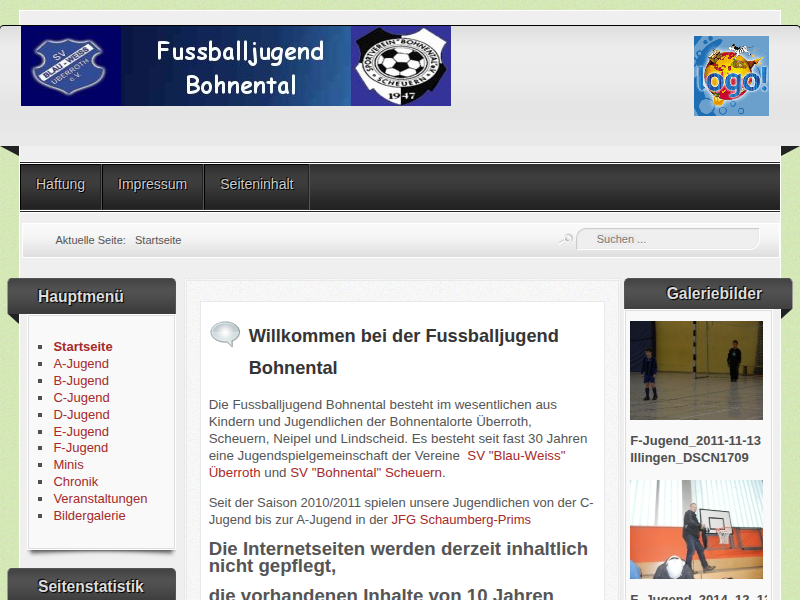800x600 pixels.
Task: Click the basketball hoop gallery thumbnail
Action: [x=696, y=529]
